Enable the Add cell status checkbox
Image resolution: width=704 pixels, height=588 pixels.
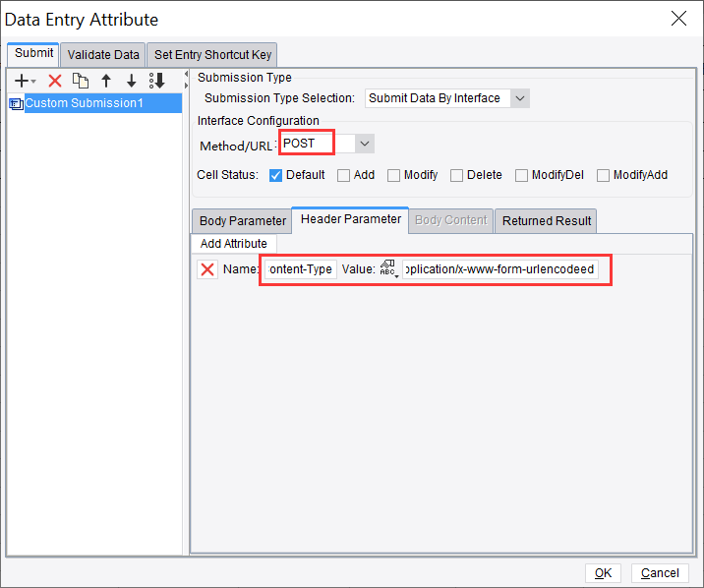pos(343,175)
